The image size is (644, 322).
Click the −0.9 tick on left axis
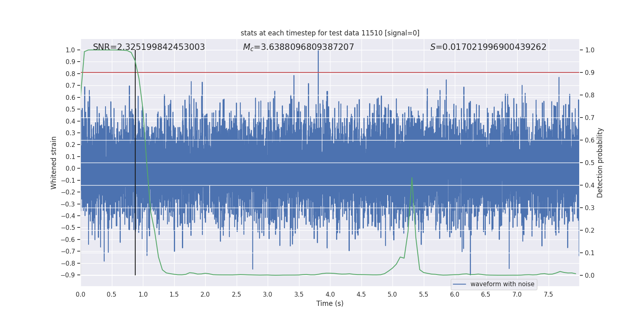pyautogui.click(x=68, y=275)
